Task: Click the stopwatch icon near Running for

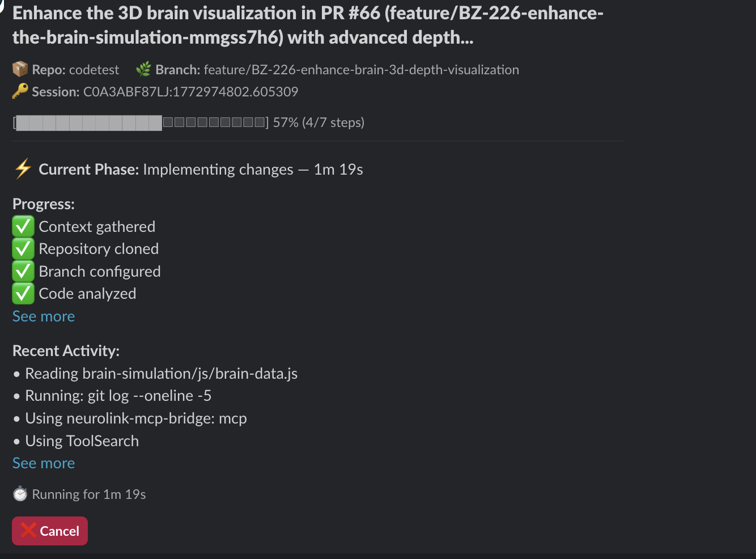Action: tap(20, 494)
